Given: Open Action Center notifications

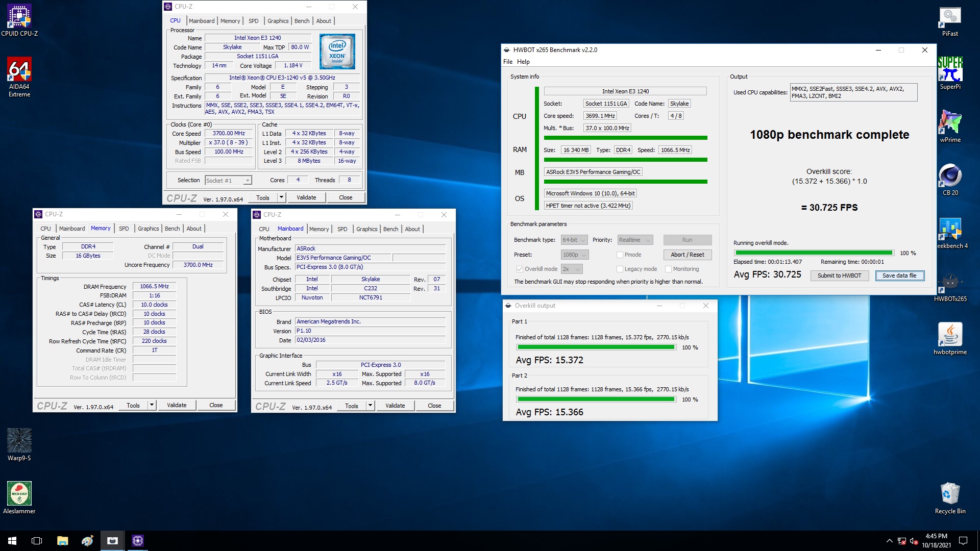Looking at the screenshot, I should pyautogui.click(x=963, y=541).
